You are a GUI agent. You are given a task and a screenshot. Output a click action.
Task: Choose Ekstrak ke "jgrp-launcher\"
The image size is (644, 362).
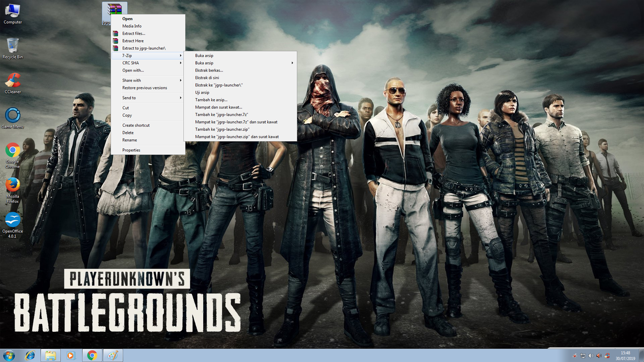(x=240, y=85)
